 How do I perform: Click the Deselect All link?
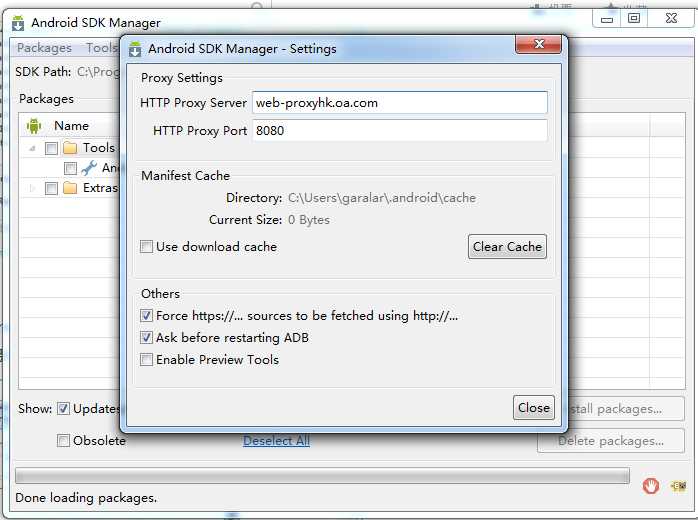tap(276, 441)
